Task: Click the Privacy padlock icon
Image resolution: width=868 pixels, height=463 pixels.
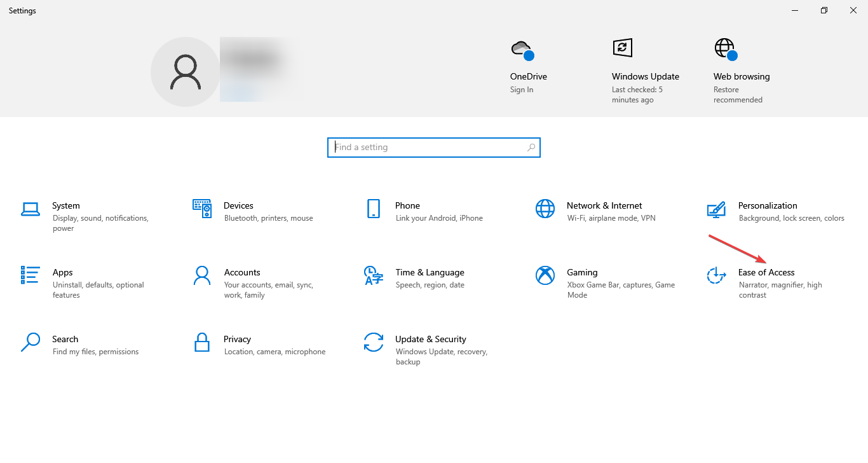Action: pyautogui.click(x=202, y=342)
